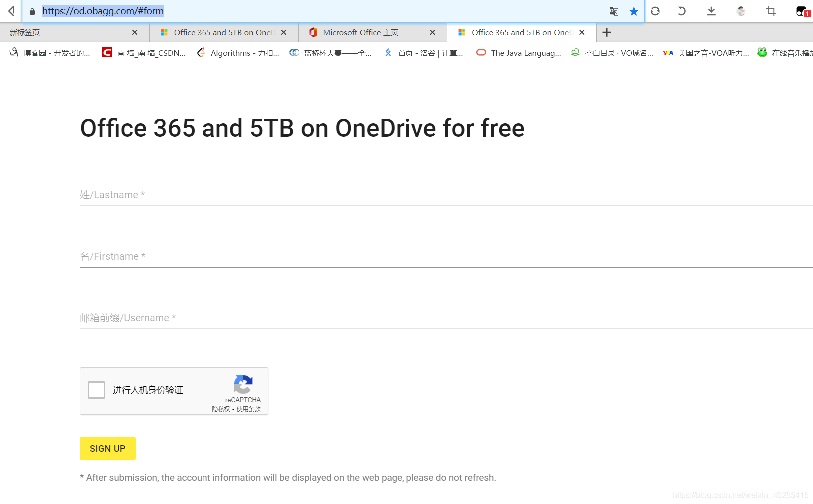Open the user avatar icon
The height and width of the screenshot is (504, 813).
pyautogui.click(x=741, y=11)
